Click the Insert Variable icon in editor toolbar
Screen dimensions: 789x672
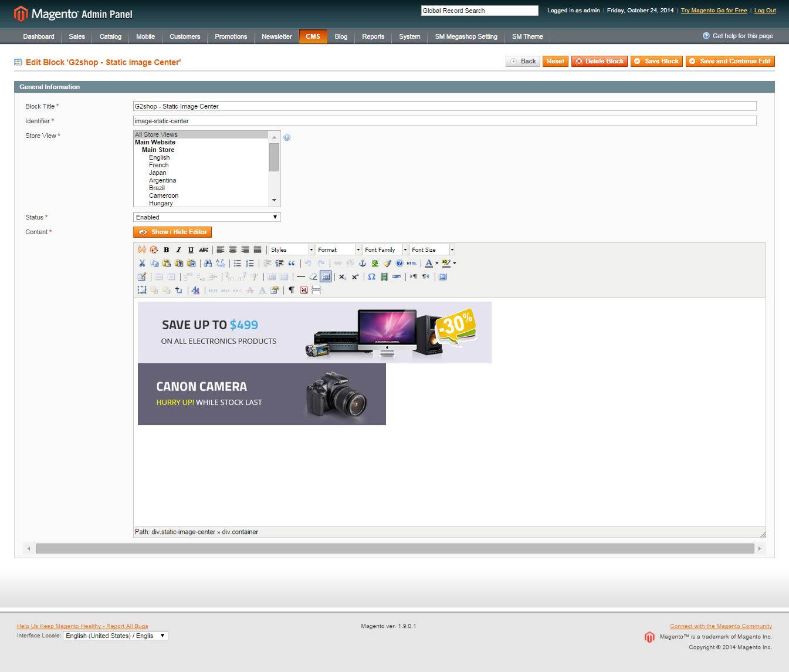(142, 250)
